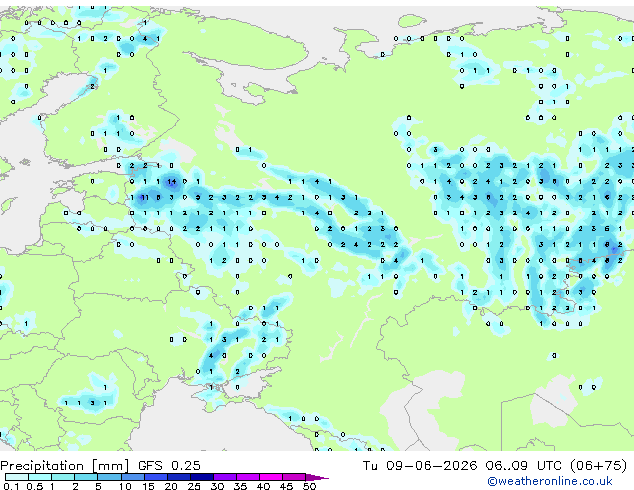Click the date 'Tu 09-06-2026' text
The image size is (634, 490).
[420, 466]
